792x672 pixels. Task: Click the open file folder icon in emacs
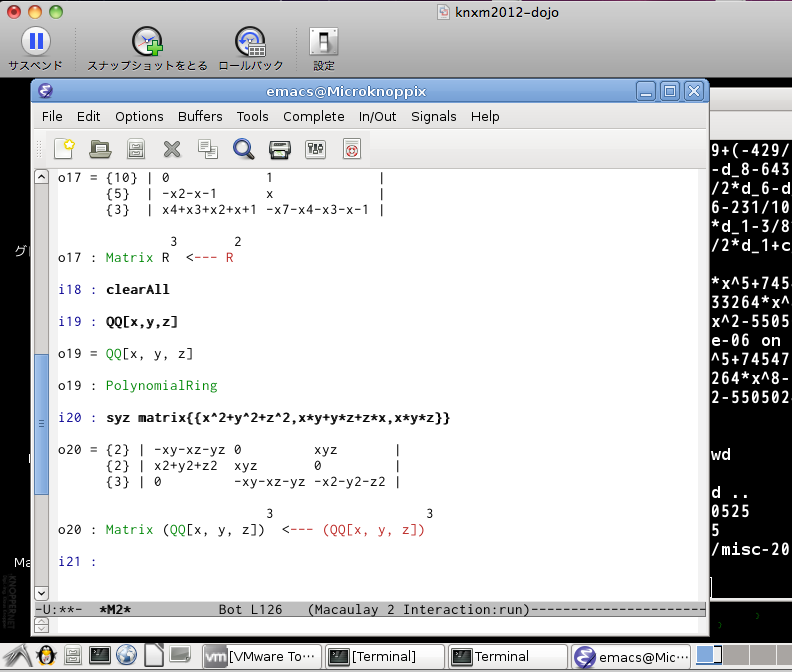[x=100, y=149]
